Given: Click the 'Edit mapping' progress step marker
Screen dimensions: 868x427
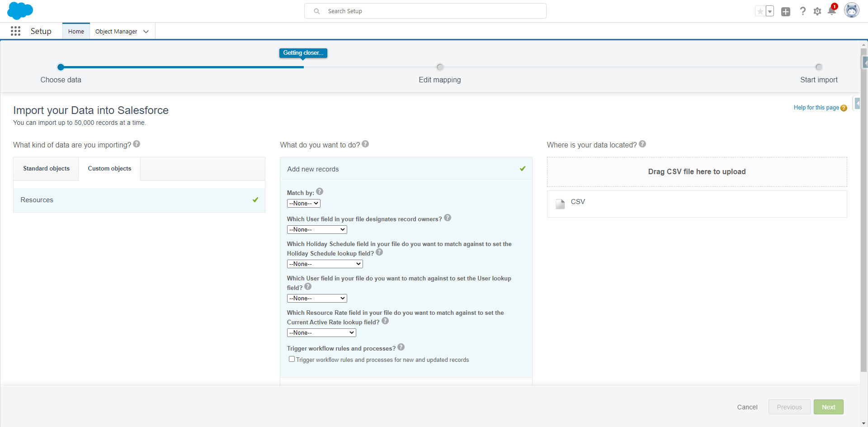Looking at the screenshot, I should click(440, 67).
